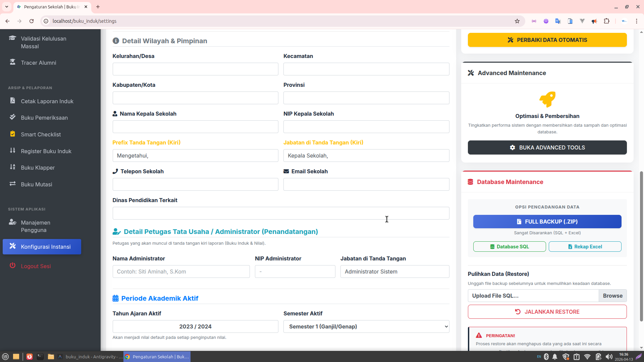The height and width of the screenshot is (362, 644).
Task: Bookmark this page with the star icon
Action: (517, 21)
